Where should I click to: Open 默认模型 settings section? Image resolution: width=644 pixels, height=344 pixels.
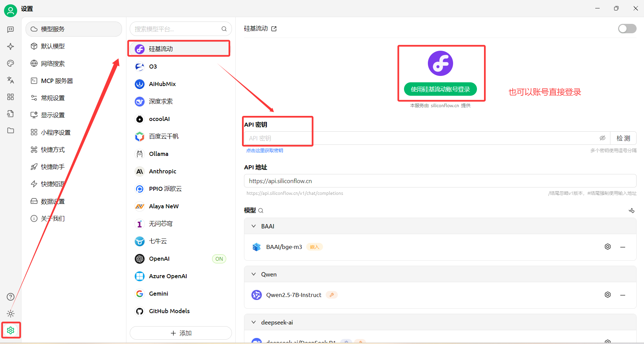coord(74,46)
